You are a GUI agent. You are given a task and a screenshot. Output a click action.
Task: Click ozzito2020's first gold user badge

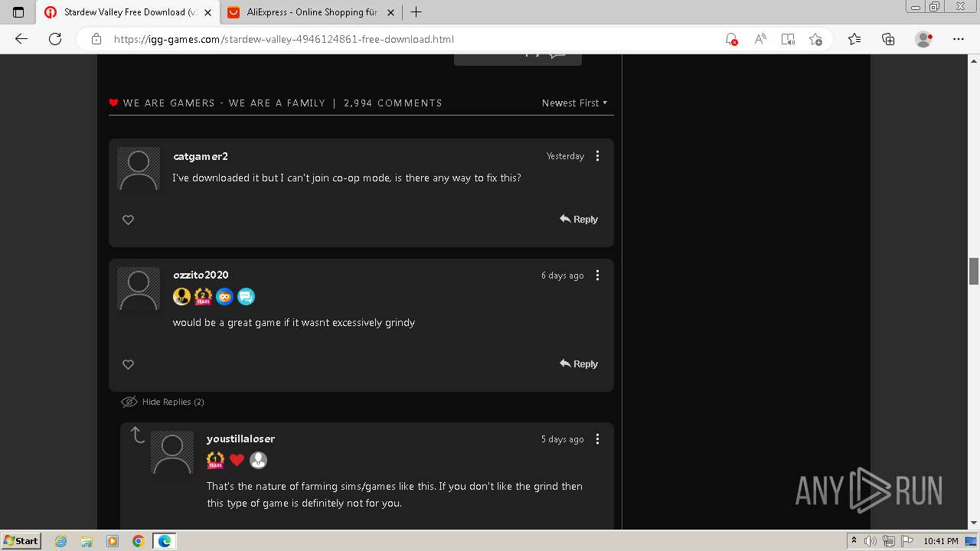point(181,296)
